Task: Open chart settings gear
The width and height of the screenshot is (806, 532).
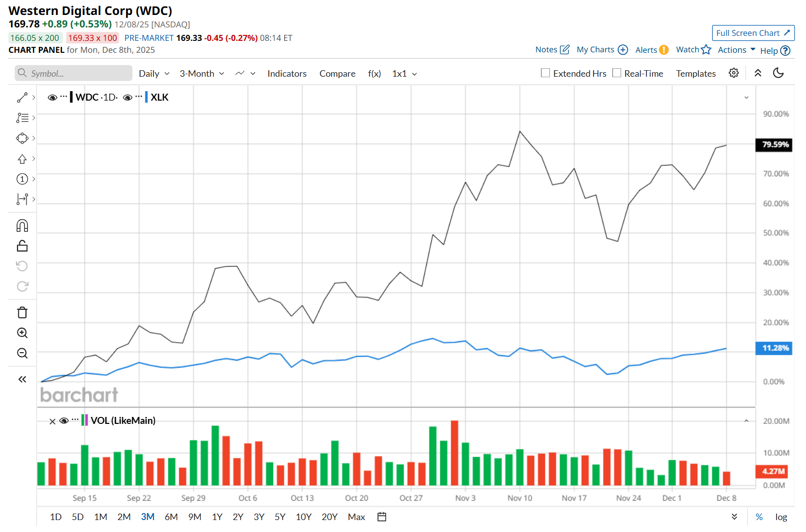Action: coord(734,73)
